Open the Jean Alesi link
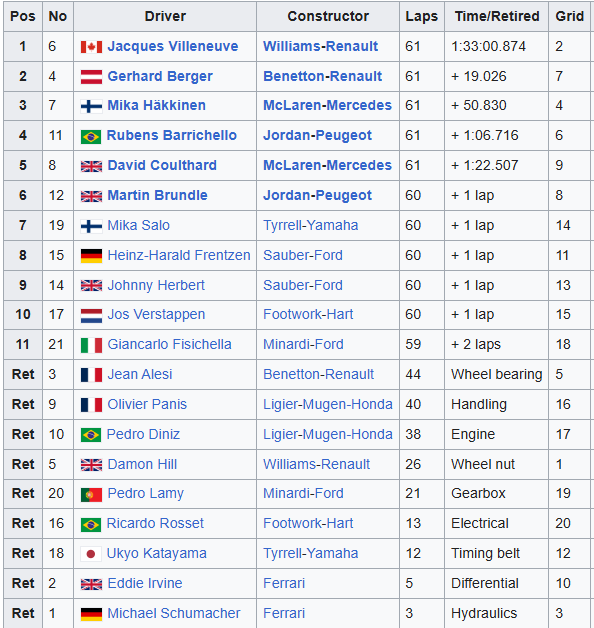 pyautogui.click(x=140, y=374)
